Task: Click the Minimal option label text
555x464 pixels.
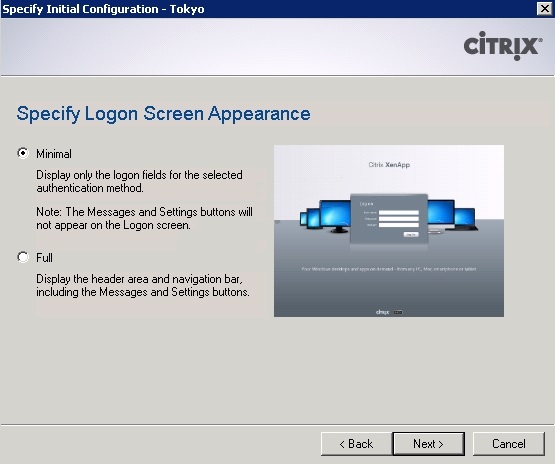Action: [54, 154]
